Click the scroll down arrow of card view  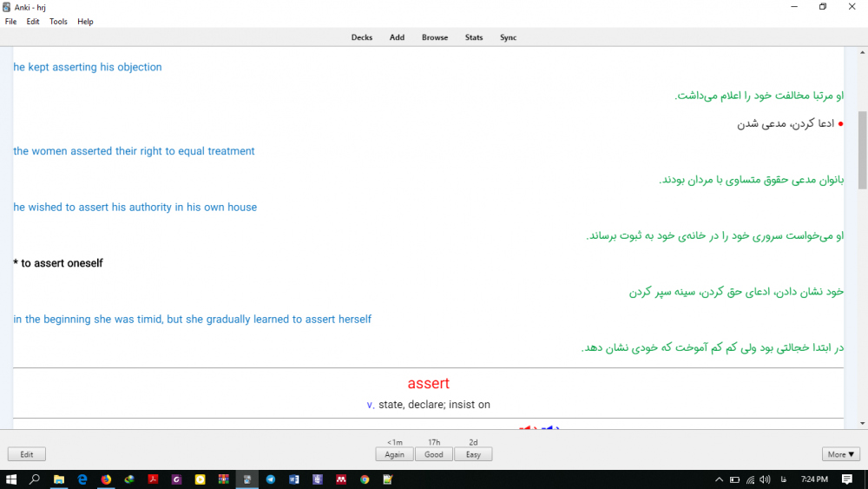[x=862, y=423]
